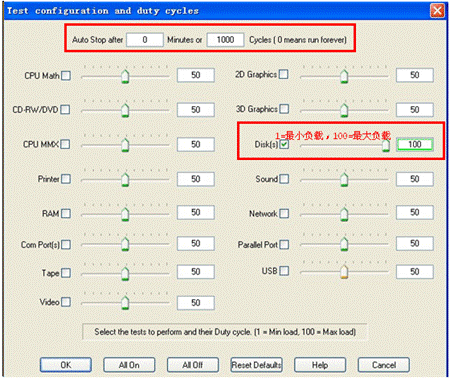
Task: Focus the 3D Graphics value field
Action: pyautogui.click(x=415, y=110)
